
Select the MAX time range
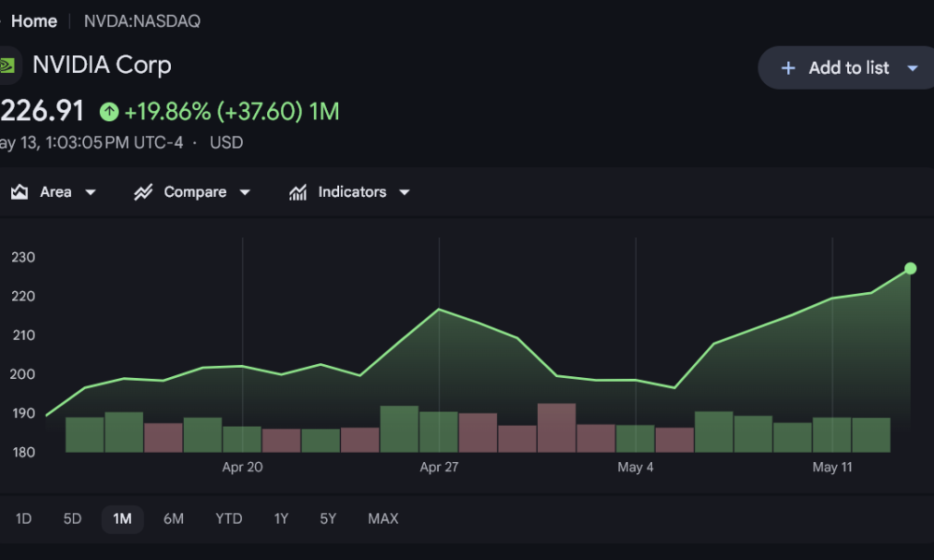click(383, 519)
